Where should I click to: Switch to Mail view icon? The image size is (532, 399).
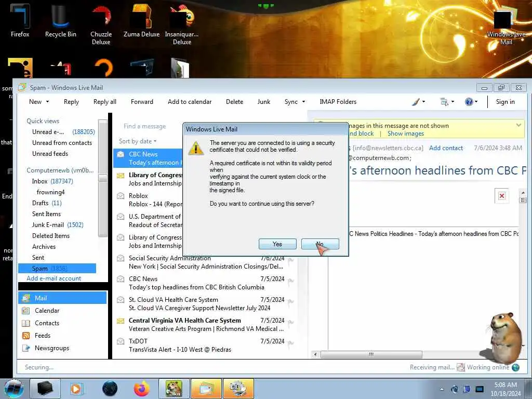[x=26, y=298]
